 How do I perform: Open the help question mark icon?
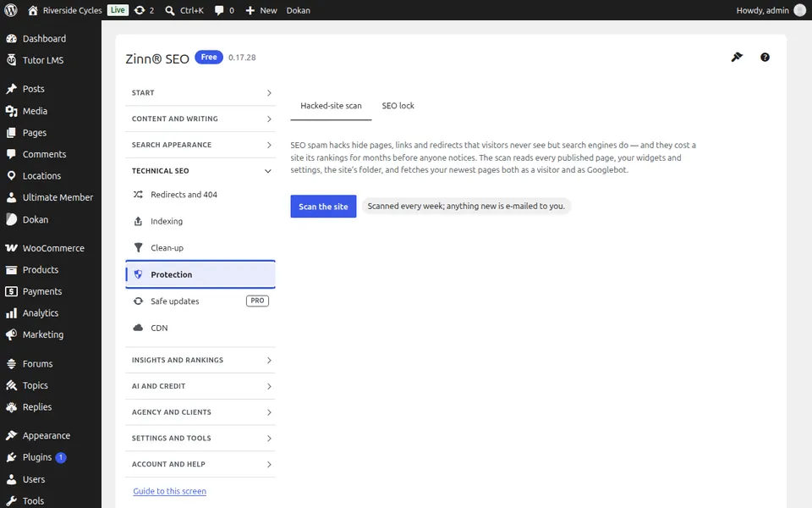pyautogui.click(x=765, y=57)
